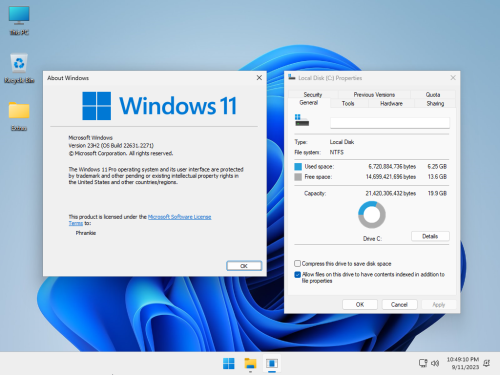
Task: Open the Sharing tab
Action: pos(435,103)
